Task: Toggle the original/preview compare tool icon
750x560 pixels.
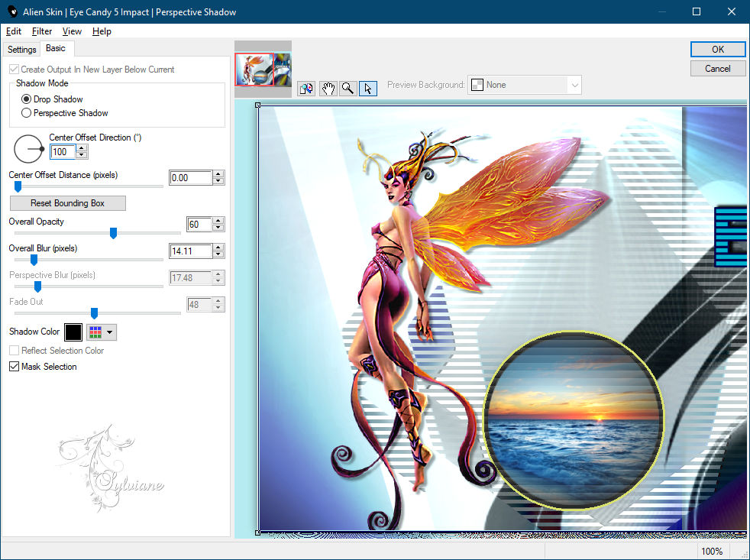Action: pos(306,89)
